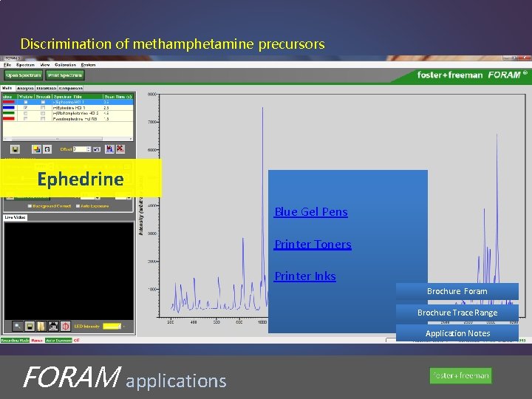
Task: Open the Printer Inks link
Action: pyautogui.click(x=305, y=276)
